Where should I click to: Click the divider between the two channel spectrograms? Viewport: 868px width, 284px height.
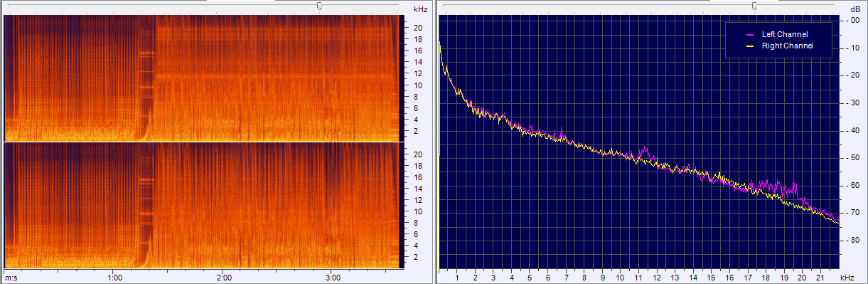[x=202, y=142]
